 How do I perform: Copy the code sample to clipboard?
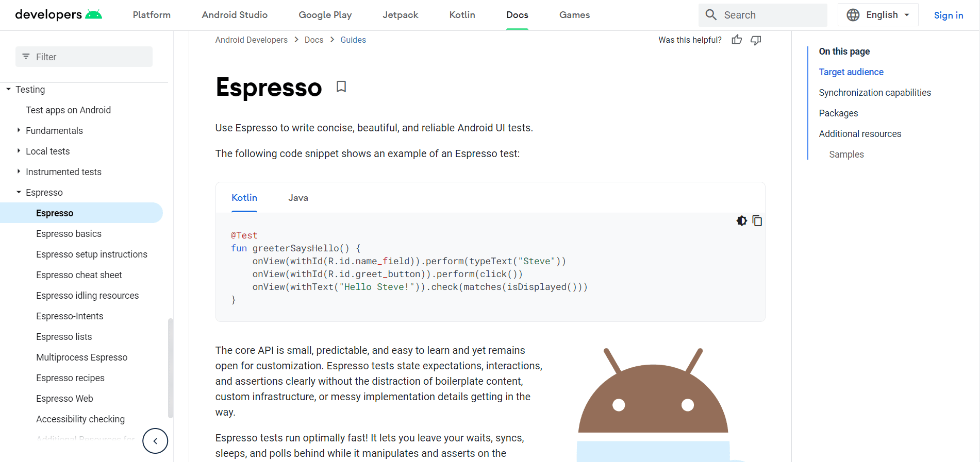pos(757,221)
